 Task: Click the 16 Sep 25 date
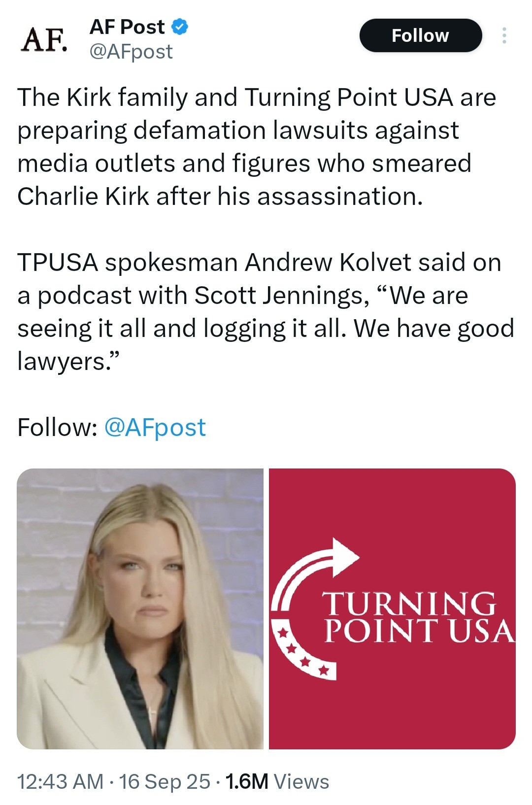165,782
